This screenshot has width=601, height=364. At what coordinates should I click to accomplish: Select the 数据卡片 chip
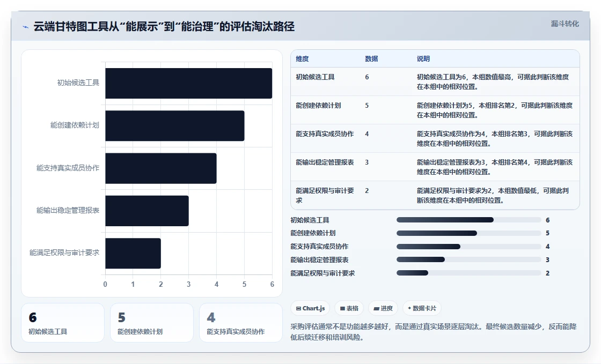pyautogui.click(x=422, y=308)
